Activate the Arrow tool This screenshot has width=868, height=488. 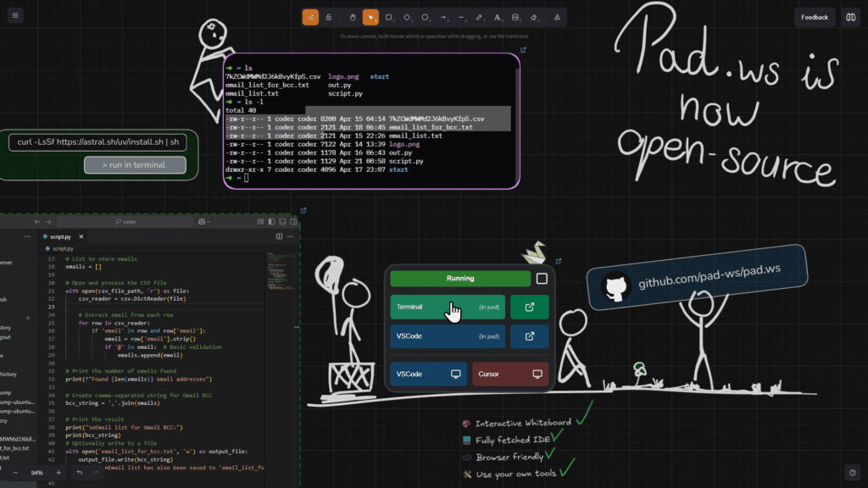443,17
